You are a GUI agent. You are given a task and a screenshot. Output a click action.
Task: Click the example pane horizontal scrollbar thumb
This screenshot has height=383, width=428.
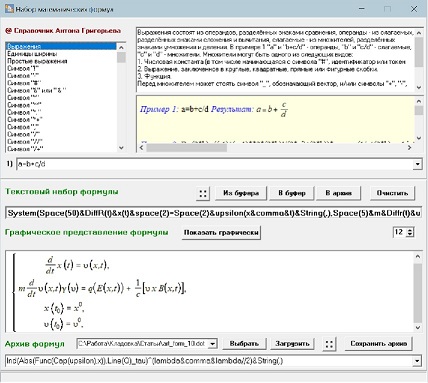[x=187, y=148]
